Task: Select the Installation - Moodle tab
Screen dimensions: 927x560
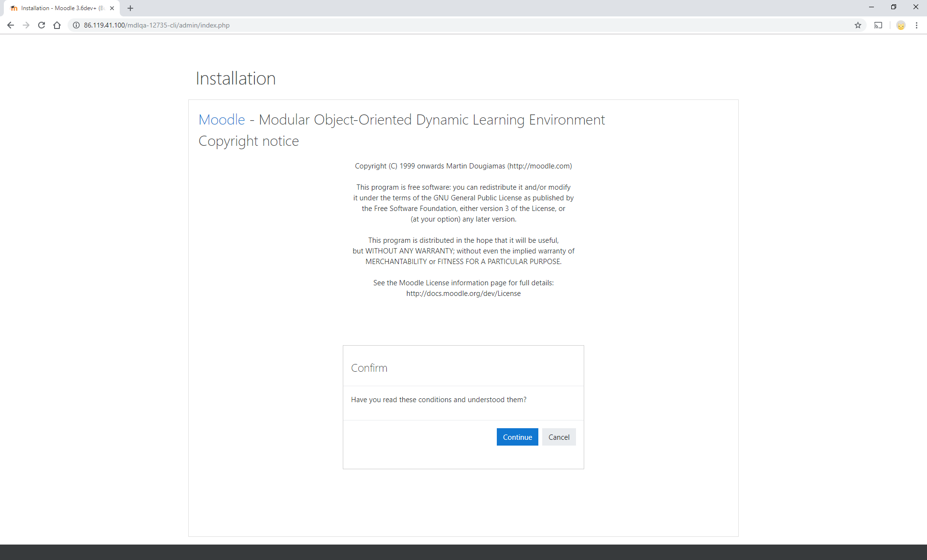Action: [x=62, y=8]
